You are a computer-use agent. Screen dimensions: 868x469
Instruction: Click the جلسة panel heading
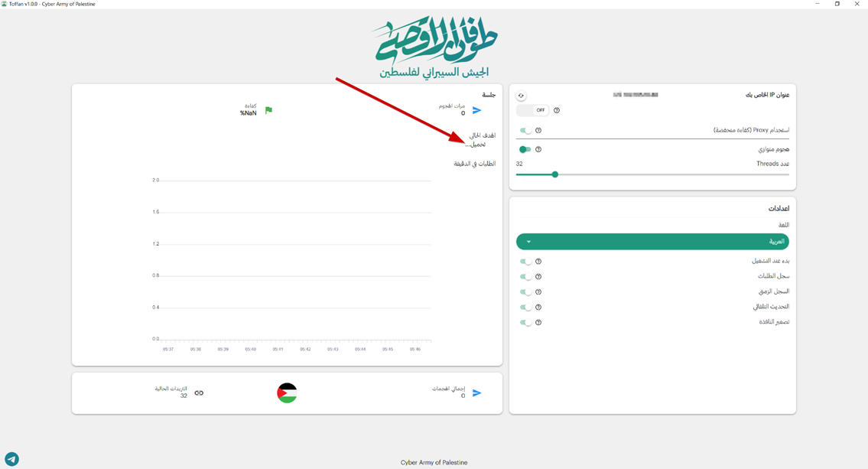[x=489, y=95]
